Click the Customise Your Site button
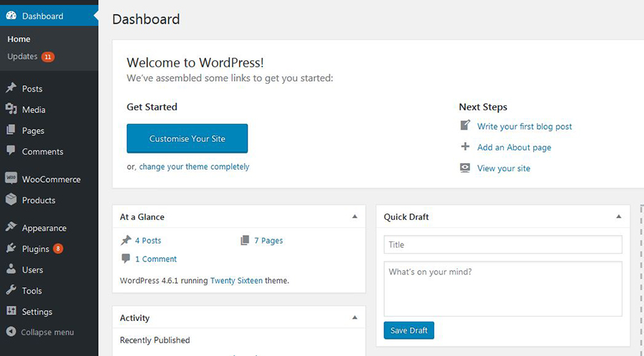This screenshot has width=644, height=356. coord(187,138)
